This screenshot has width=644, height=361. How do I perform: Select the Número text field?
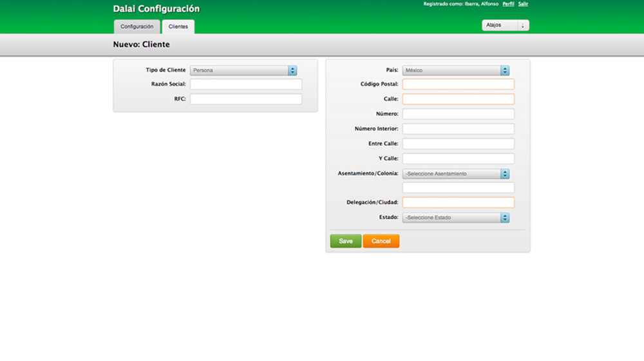pyautogui.click(x=458, y=114)
